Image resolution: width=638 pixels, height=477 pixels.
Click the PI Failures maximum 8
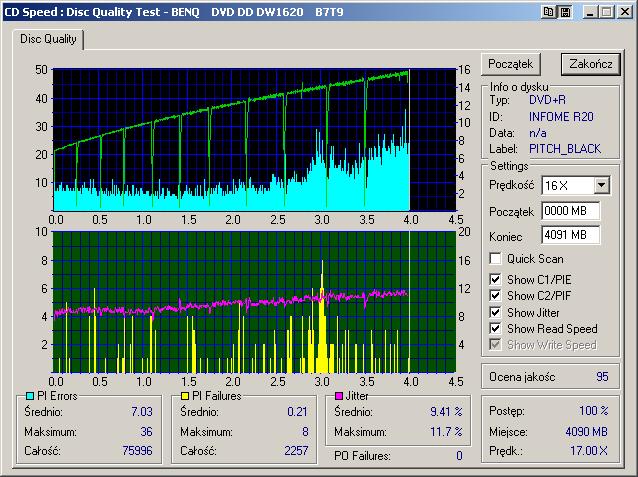click(305, 431)
